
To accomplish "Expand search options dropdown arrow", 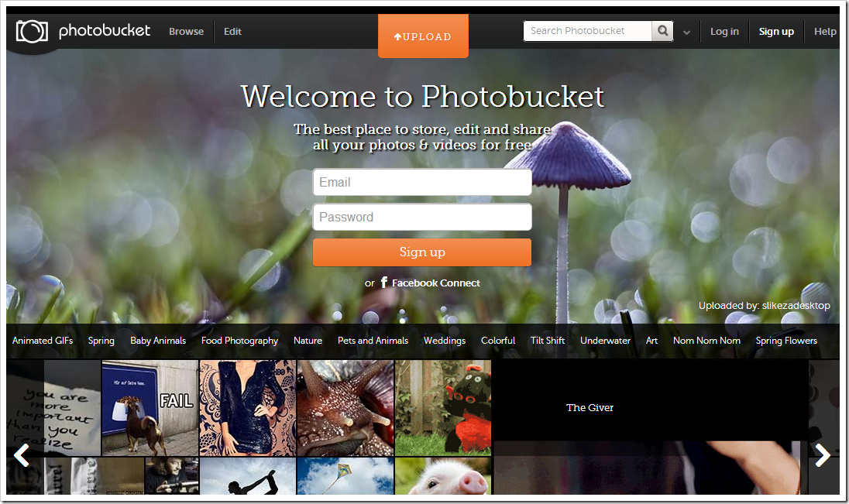I will pyautogui.click(x=686, y=33).
